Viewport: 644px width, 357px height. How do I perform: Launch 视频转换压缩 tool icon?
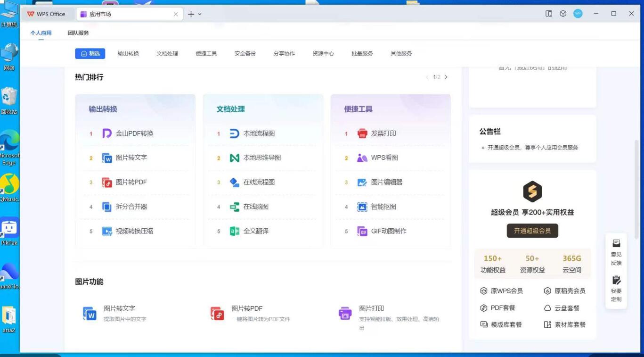tap(107, 231)
